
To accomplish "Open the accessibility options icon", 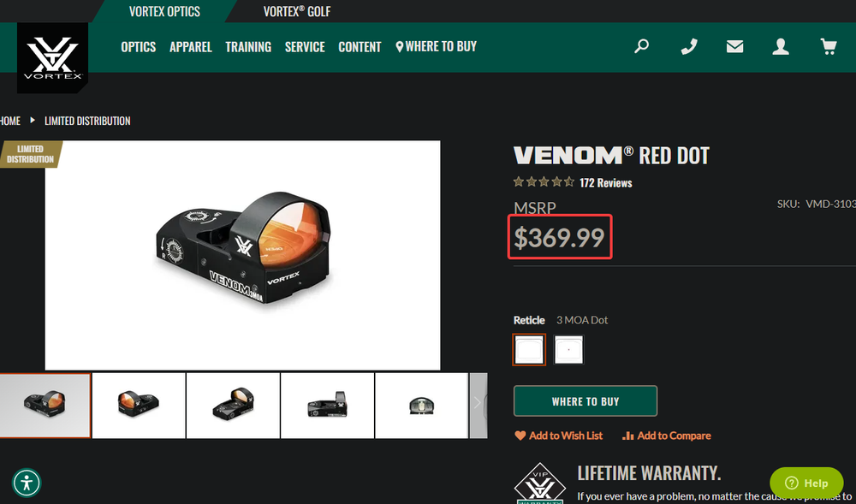I will (x=27, y=483).
